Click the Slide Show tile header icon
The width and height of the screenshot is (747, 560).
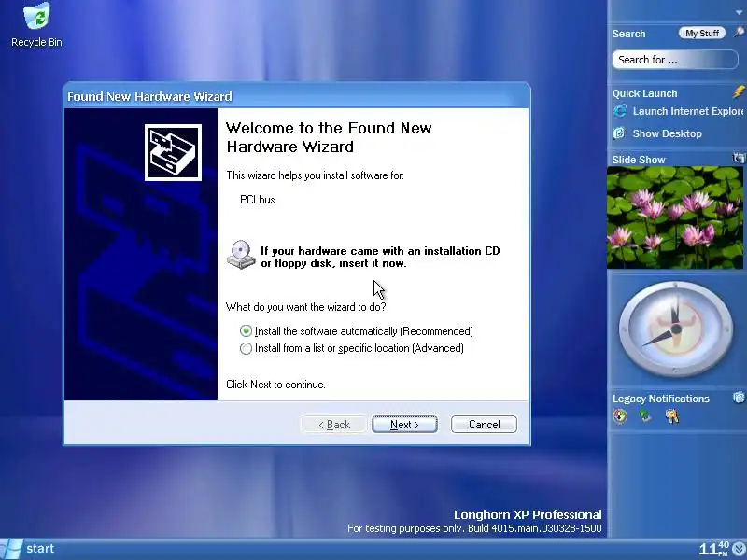pyautogui.click(x=739, y=158)
